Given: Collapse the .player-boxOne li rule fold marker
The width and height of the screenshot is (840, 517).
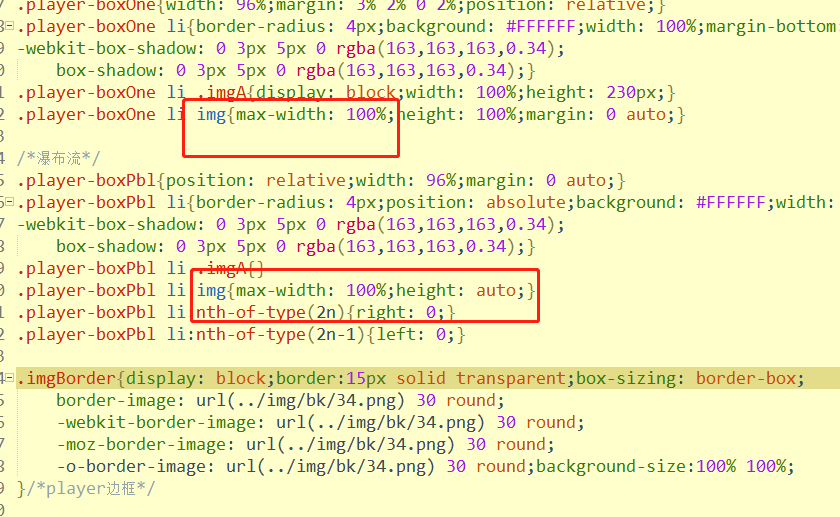Looking at the screenshot, I should [9, 27].
